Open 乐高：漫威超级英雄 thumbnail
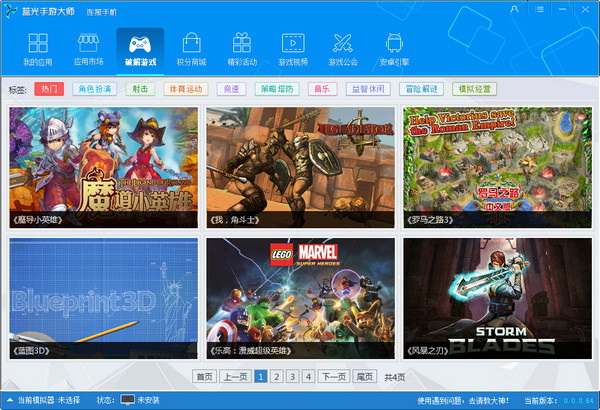 click(x=300, y=299)
